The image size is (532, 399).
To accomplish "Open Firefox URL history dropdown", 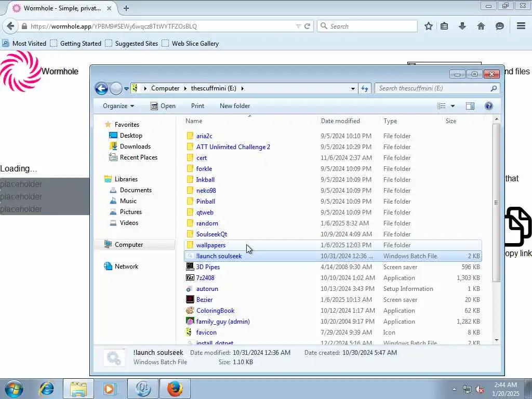I will pyautogui.click(x=298, y=26).
